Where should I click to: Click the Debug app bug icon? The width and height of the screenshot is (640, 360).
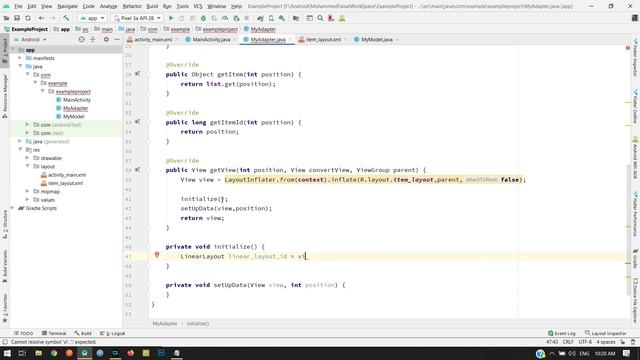click(203, 18)
